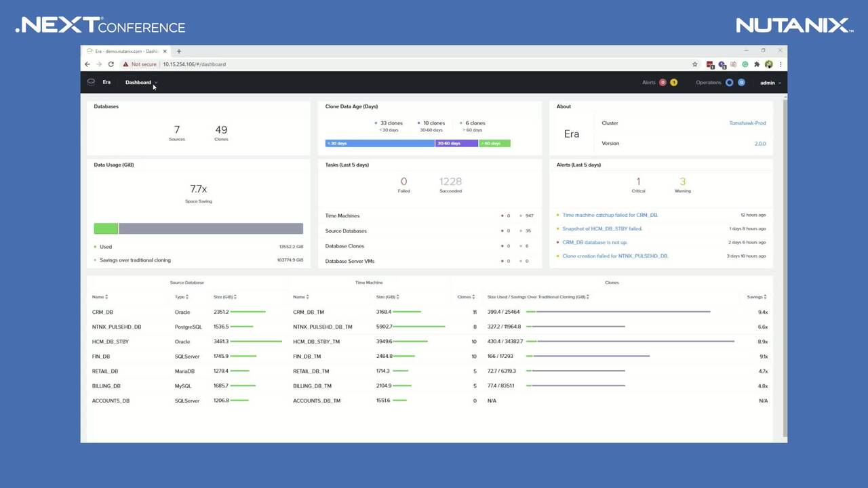868x488 pixels.
Task: Click the 7.7x Space Saving value
Action: tap(199, 189)
